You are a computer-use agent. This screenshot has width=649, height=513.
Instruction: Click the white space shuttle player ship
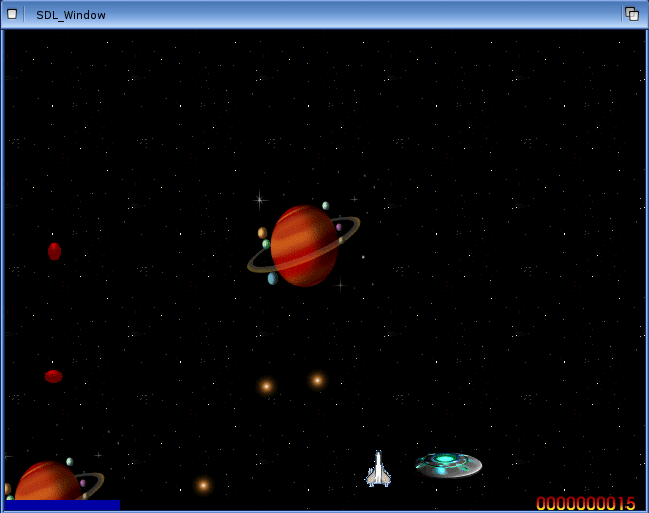click(378, 469)
